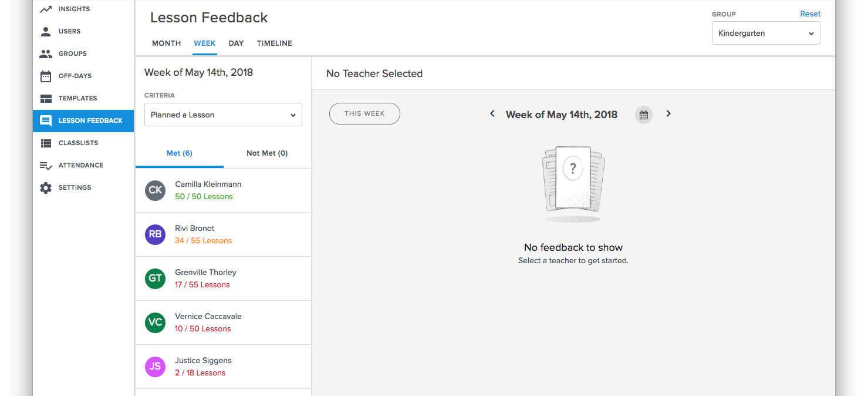The width and height of the screenshot is (868, 396).
Task: Click the Groups people icon
Action: (46, 53)
